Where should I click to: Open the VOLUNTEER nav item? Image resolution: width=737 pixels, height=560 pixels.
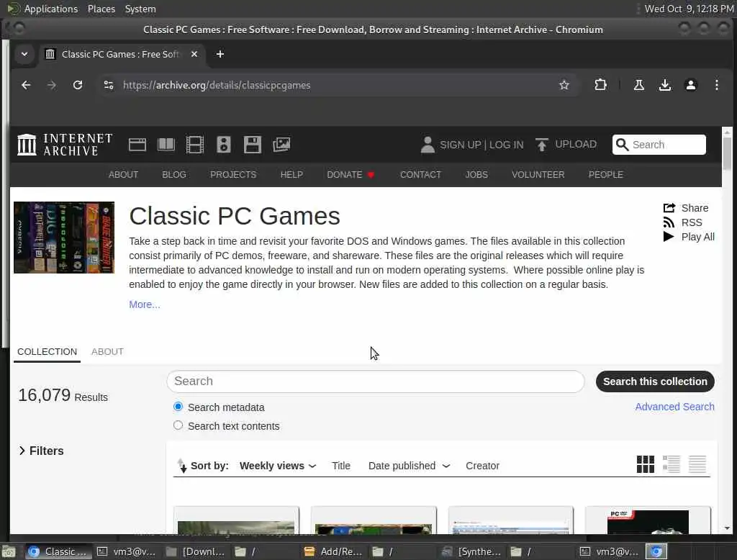(x=538, y=174)
